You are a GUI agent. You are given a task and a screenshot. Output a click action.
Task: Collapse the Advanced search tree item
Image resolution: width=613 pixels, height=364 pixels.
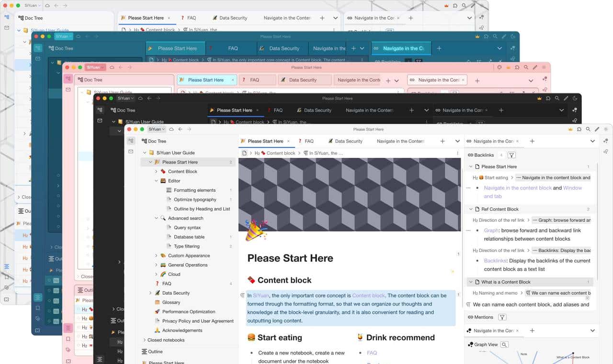[x=156, y=218]
